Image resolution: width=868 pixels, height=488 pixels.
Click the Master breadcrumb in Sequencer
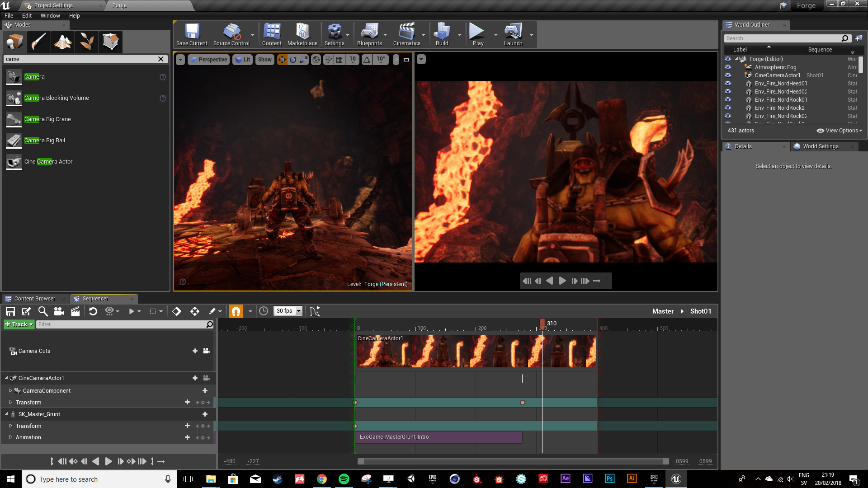click(x=662, y=311)
